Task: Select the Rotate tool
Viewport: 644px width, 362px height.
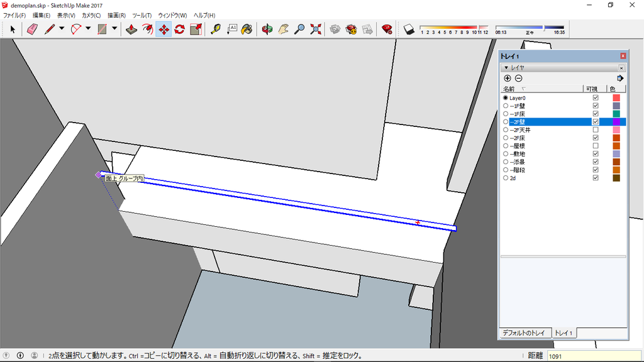Action: pos(179,29)
